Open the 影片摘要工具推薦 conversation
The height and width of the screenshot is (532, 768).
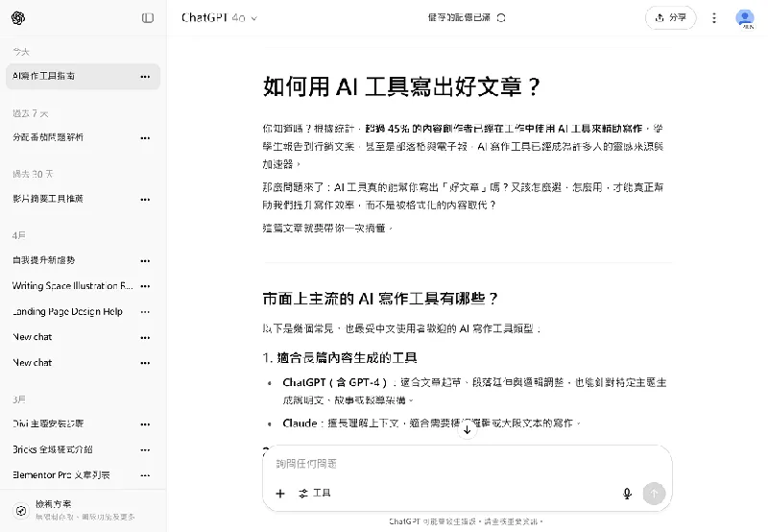(x=84, y=199)
